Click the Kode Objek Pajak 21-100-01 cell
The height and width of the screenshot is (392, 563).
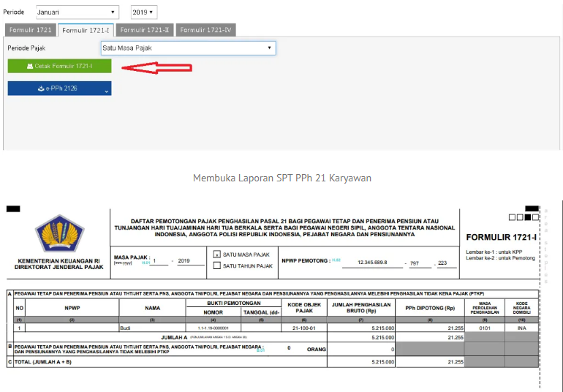(x=303, y=328)
